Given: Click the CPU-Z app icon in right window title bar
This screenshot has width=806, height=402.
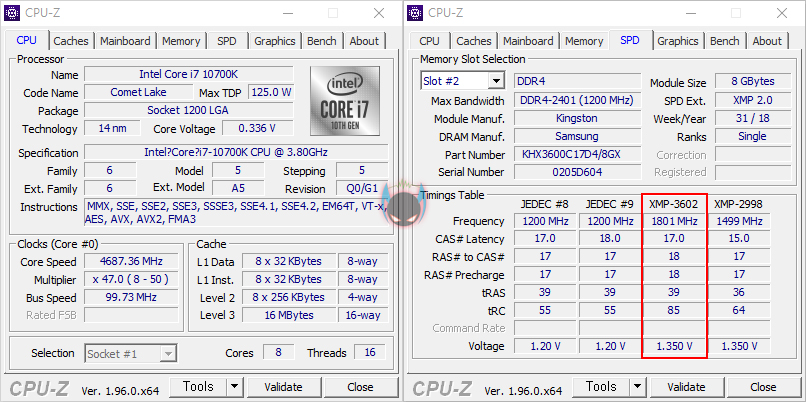Looking at the screenshot, I should (x=415, y=13).
